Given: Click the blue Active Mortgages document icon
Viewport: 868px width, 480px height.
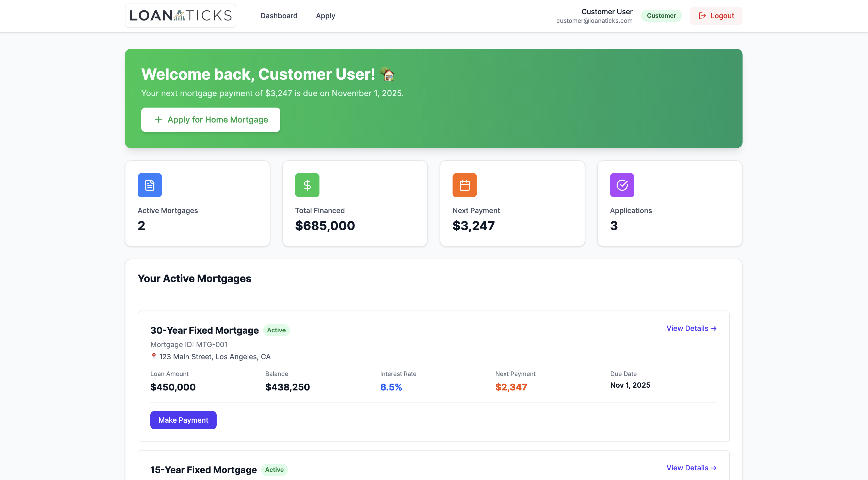Looking at the screenshot, I should [x=150, y=185].
